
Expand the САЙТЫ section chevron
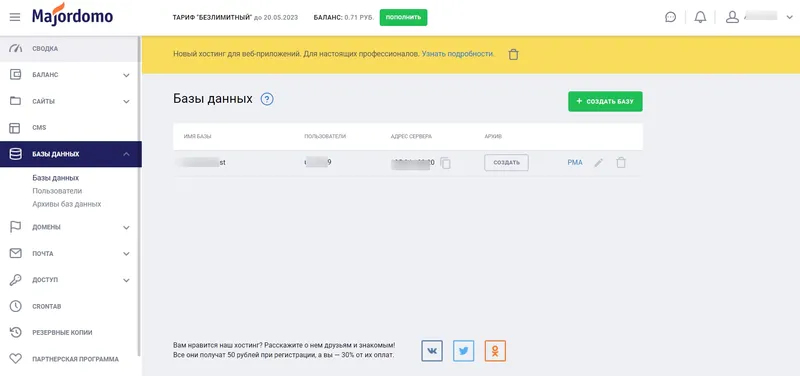click(126, 102)
